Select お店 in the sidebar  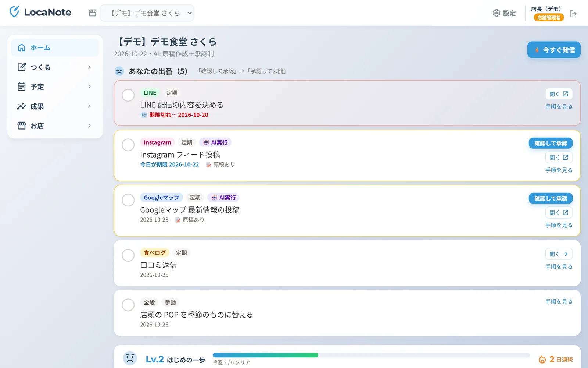pyautogui.click(x=55, y=125)
